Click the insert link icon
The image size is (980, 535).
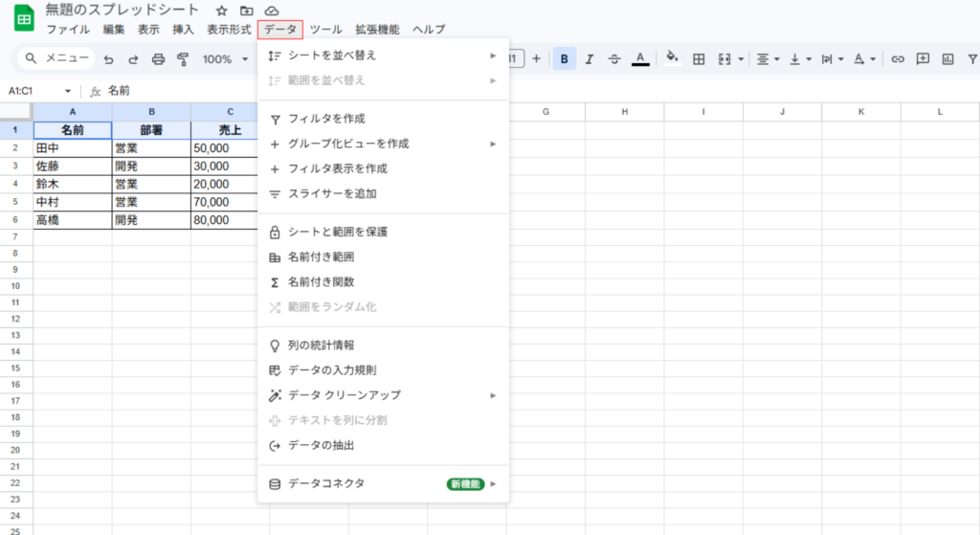(898, 58)
